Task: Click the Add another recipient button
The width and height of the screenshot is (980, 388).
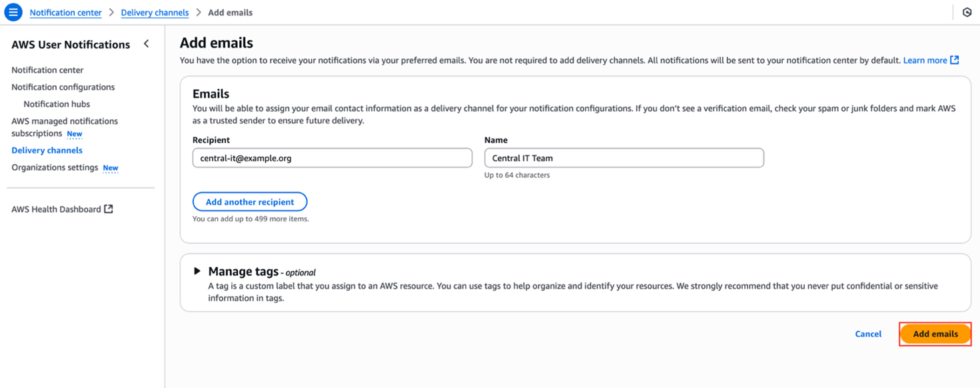Action: (250, 202)
